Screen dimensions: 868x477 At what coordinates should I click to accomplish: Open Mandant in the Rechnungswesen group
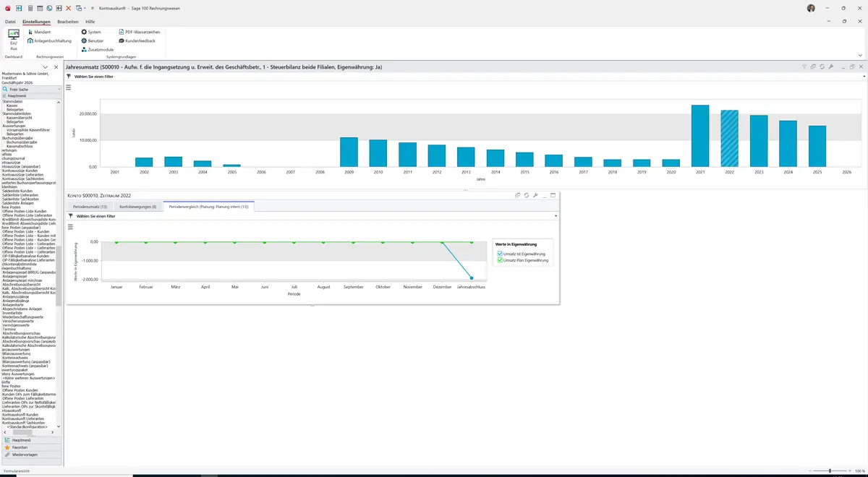tap(40, 32)
